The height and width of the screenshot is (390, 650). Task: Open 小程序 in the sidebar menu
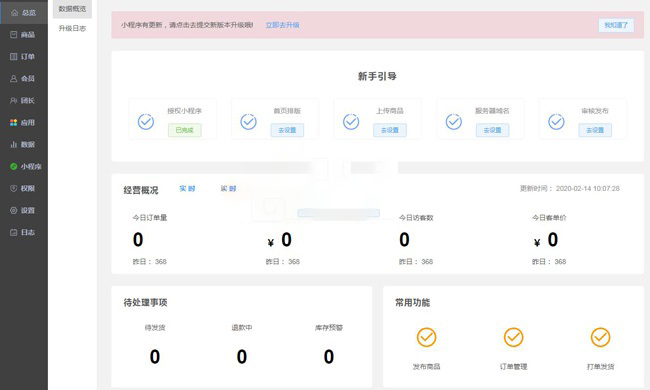(24, 167)
